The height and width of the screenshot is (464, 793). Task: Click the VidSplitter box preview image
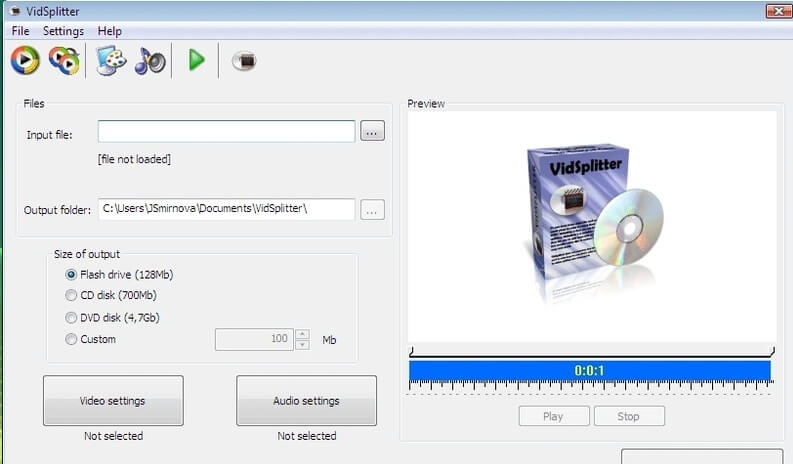pyautogui.click(x=593, y=223)
